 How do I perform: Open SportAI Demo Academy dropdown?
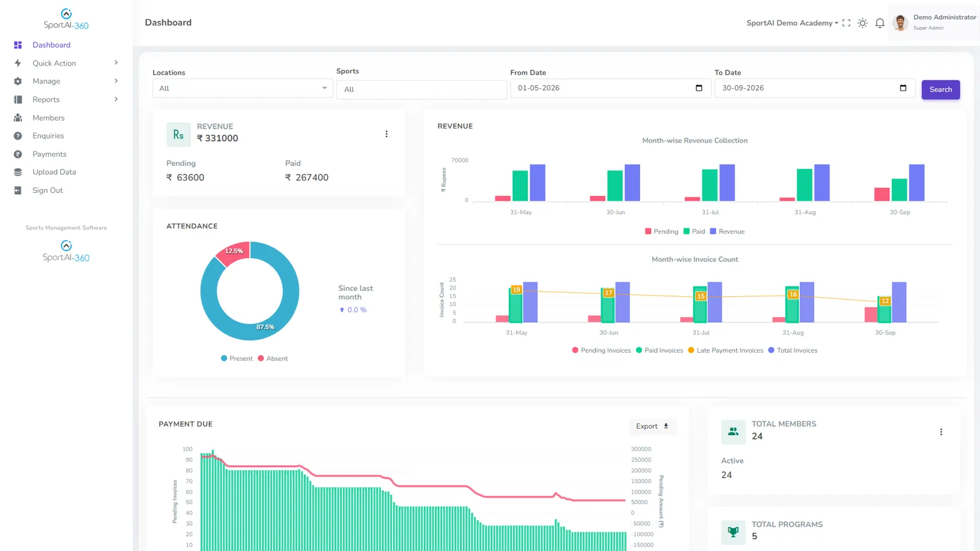pyautogui.click(x=792, y=23)
